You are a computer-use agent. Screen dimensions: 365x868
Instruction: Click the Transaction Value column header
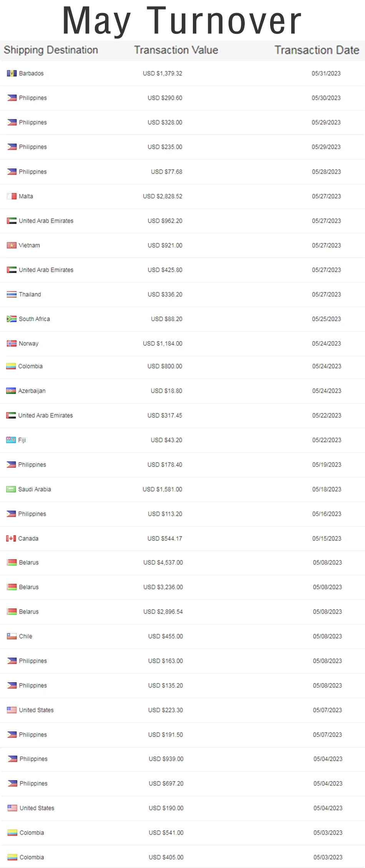[176, 50]
